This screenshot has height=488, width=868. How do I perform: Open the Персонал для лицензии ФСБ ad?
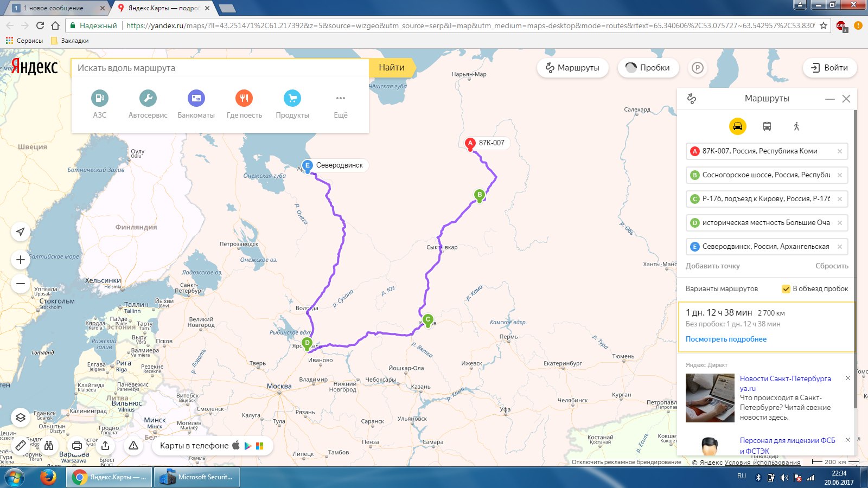tap(788, 446)
